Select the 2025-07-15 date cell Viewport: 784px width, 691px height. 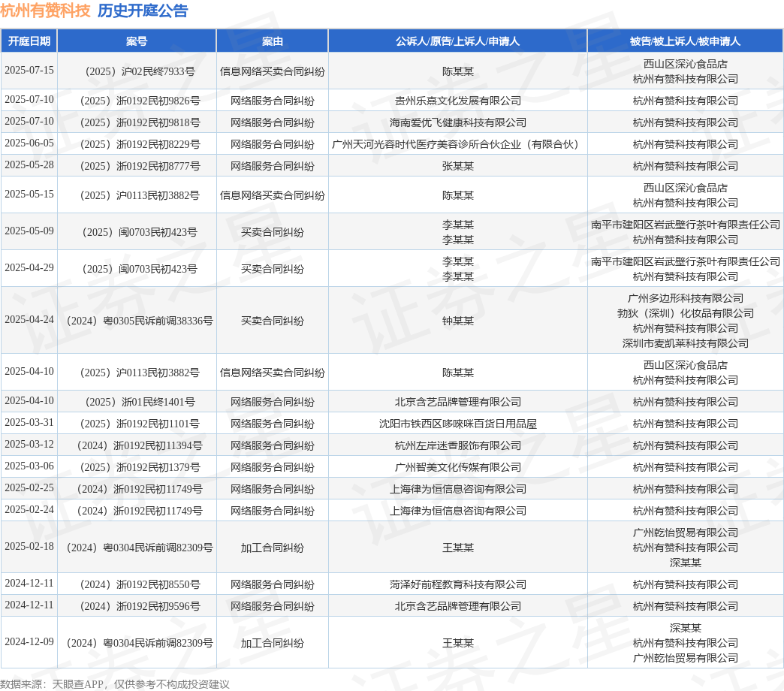[x=29, y=70]
